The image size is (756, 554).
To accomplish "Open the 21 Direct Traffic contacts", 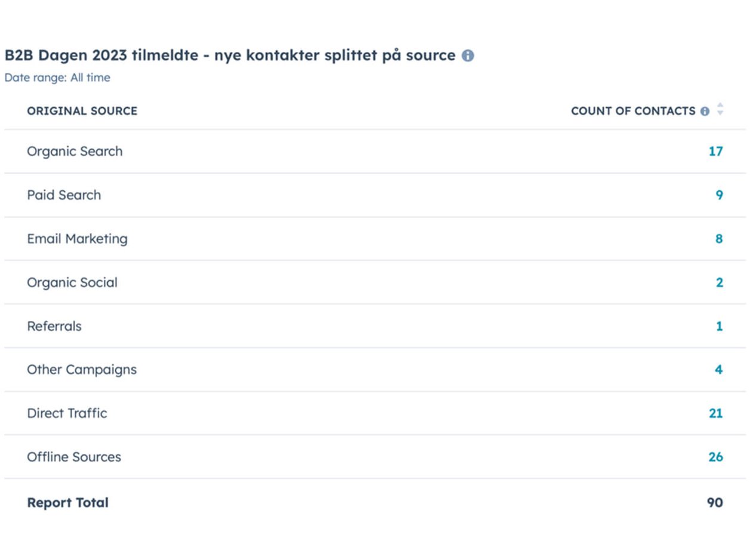I will coord(715,413).
